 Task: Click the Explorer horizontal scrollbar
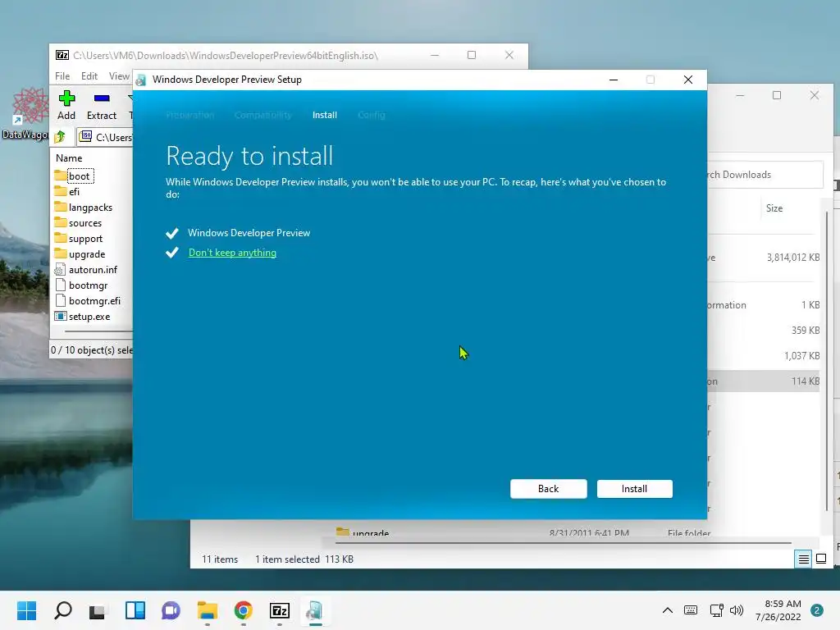pos(564,543)
